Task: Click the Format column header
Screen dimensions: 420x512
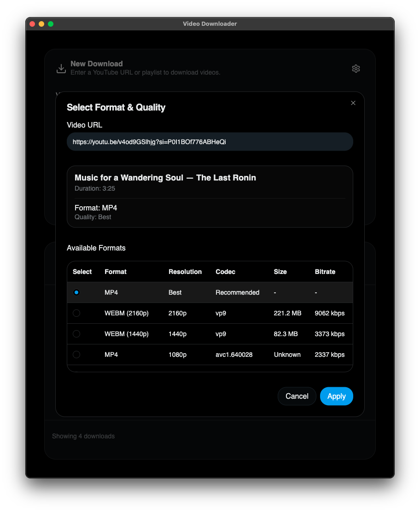Action: [116, 272]
